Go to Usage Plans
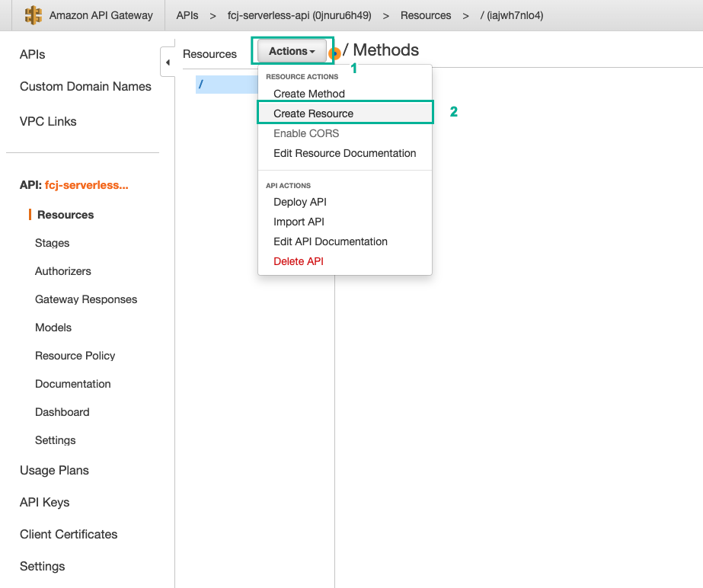 click(x=54, y=470)
